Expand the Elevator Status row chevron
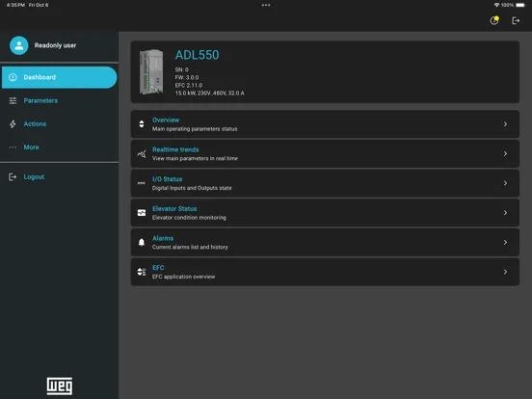 [x=505, y=213]
